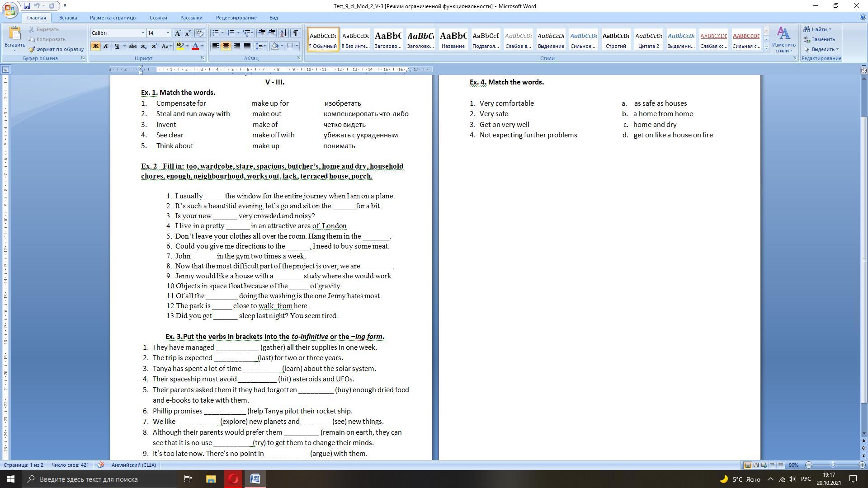Justify paragraph text alignment
The image size is (868, 488).
[247, 46]
